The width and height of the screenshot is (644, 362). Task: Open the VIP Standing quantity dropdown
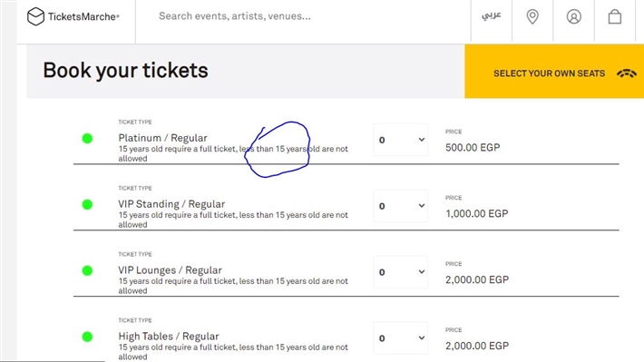click(401, 206)
